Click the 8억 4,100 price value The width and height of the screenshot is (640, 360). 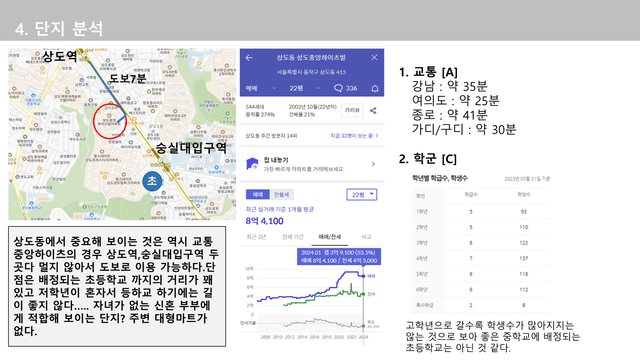coord(264,221)
